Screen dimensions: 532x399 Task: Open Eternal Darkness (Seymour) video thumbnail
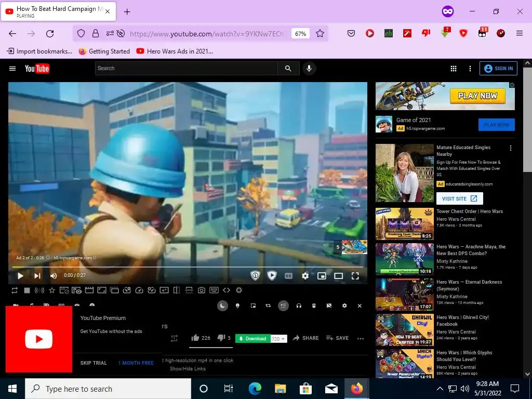[x=404, y=295]
